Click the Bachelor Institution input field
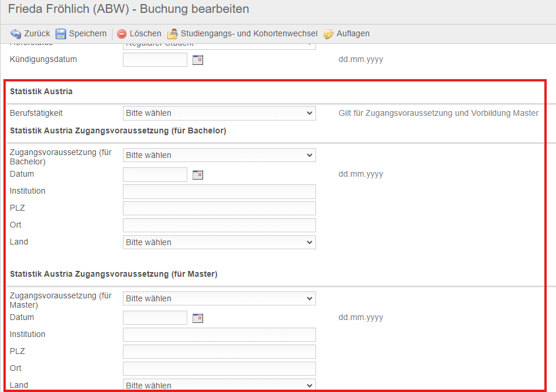 point(219,191)
